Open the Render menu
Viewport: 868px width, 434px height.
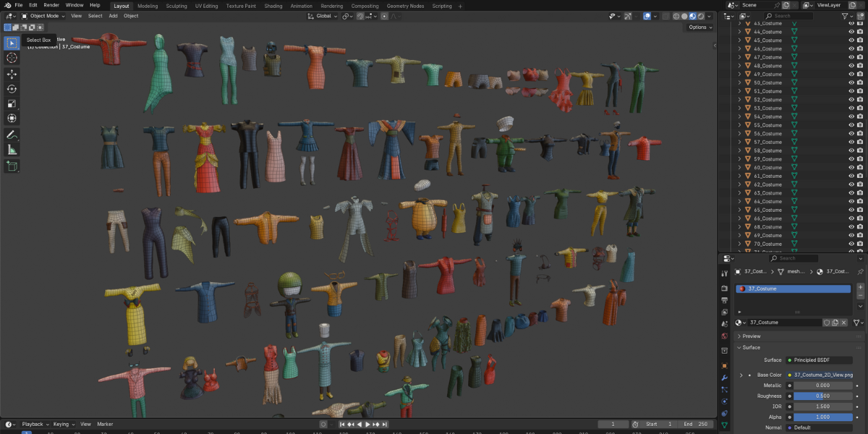coord(51,5)
